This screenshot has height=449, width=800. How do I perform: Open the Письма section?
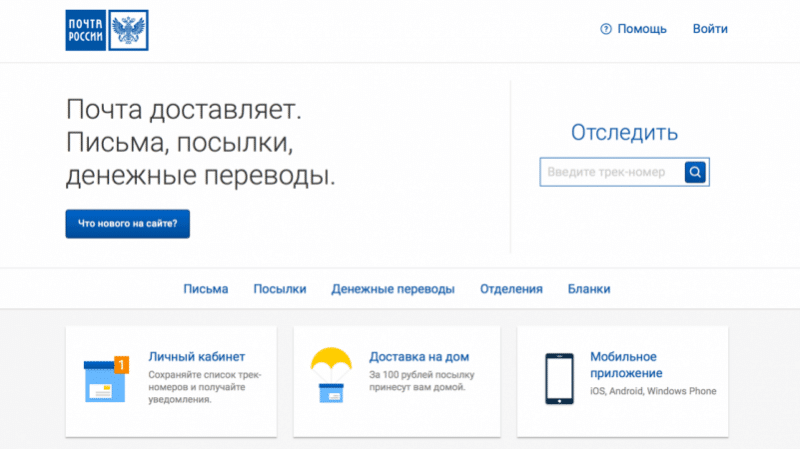(x=206, y=289)
